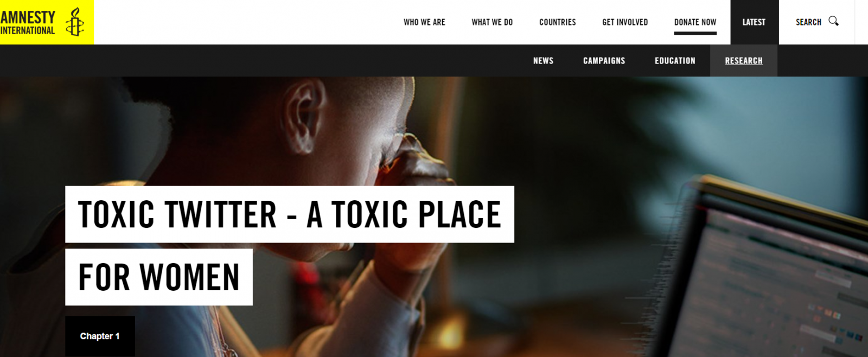
Task: Click the Search label in header
Action: point(808,22)
